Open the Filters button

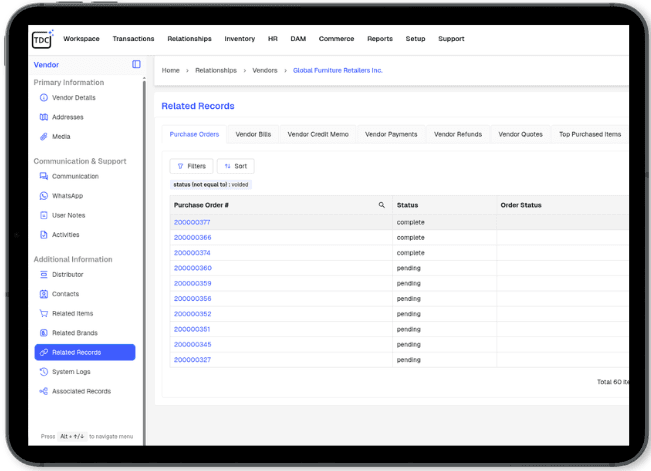191,166
